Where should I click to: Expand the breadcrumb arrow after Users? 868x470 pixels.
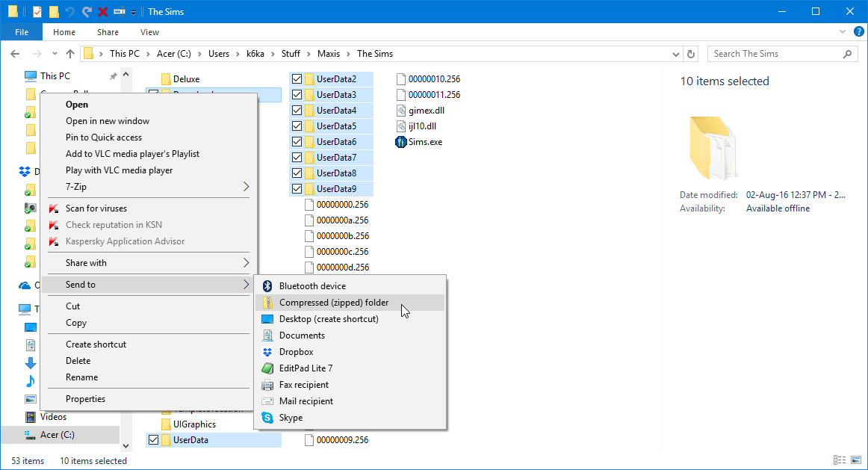pyautogui.click(x=238, y=54)
